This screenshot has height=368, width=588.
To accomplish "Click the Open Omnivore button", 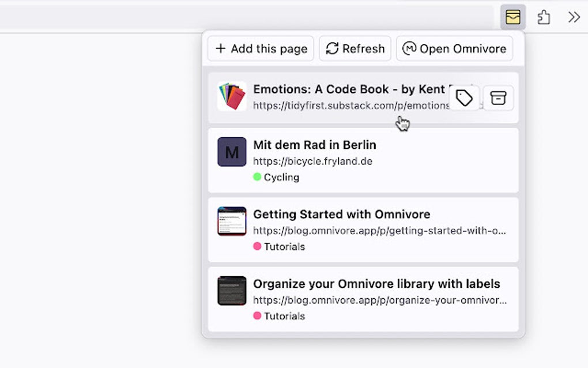I will click(454, 48).
